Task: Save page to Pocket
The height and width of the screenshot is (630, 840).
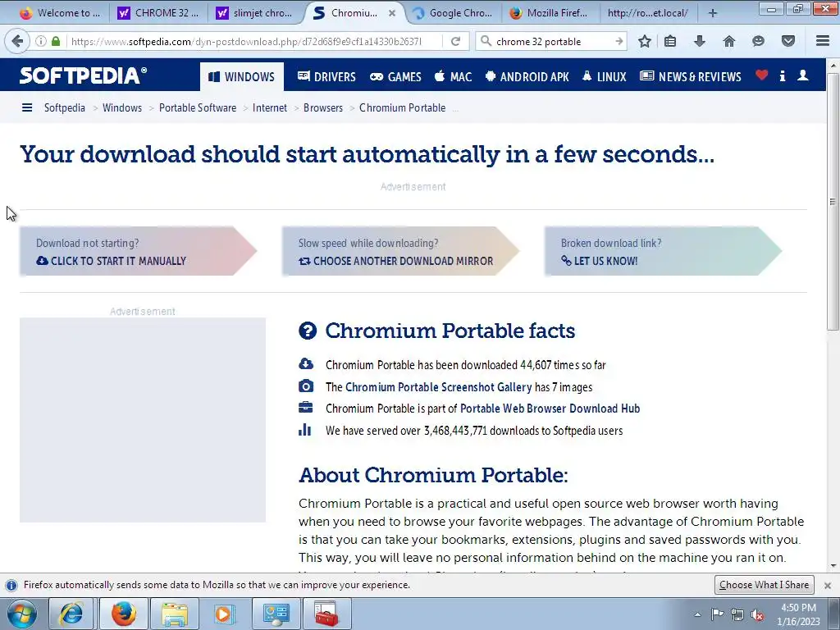Action: (x=788, y=41)
